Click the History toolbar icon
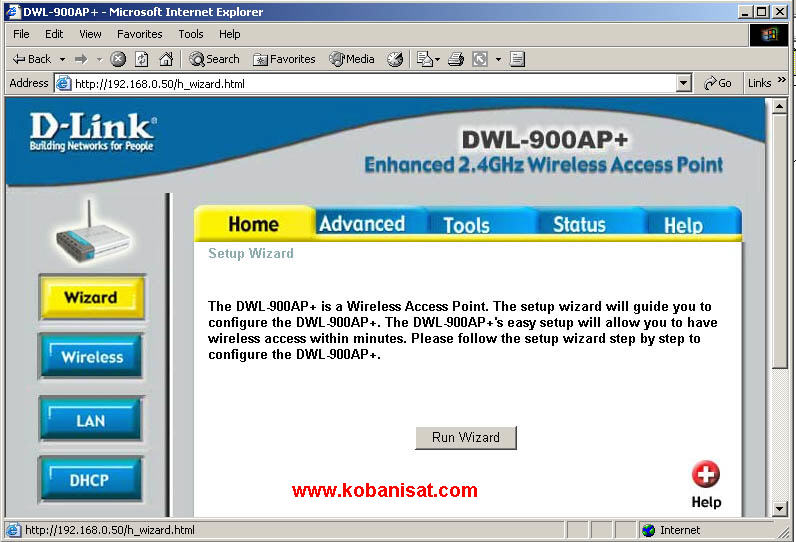The width and height of the screenshot is (796, 542). pyautogui.click(x=395, y=59)
